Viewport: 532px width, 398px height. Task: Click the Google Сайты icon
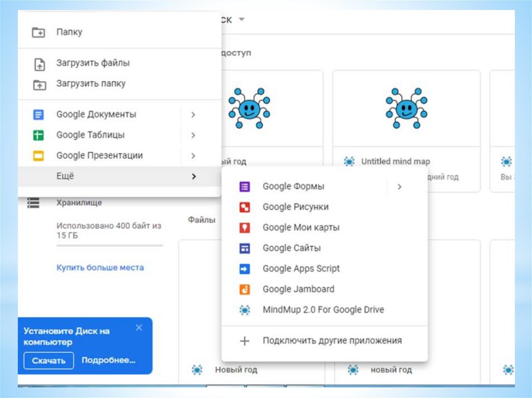[245, 249]
